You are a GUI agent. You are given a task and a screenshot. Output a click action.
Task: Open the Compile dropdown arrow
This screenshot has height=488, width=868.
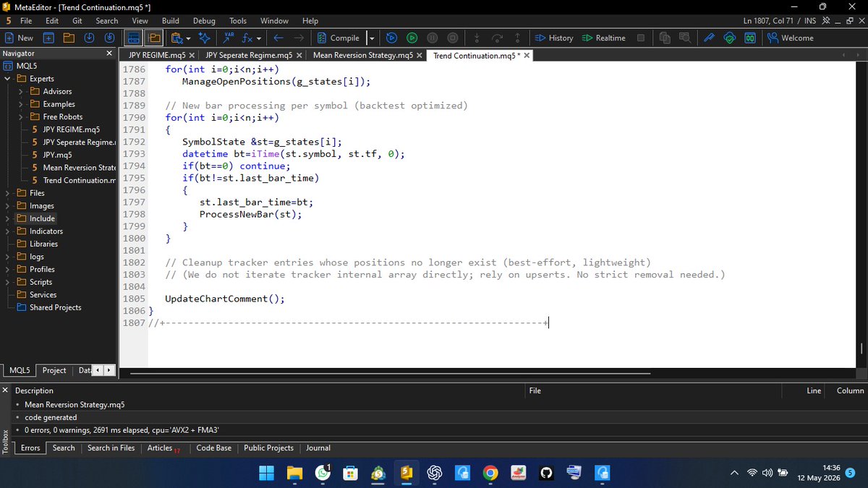(372, 38)
